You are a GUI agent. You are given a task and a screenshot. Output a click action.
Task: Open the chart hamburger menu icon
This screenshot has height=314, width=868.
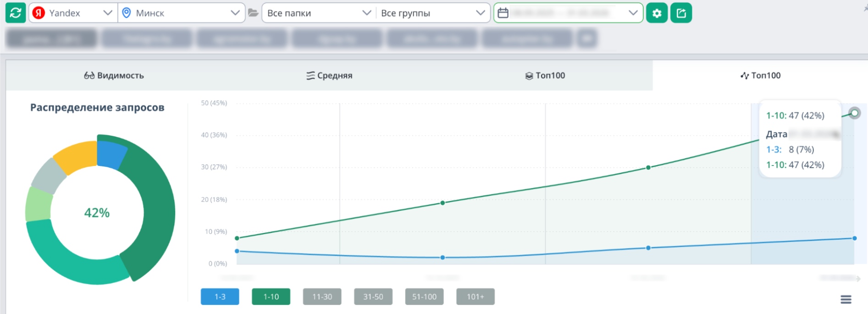coord(846,299)
